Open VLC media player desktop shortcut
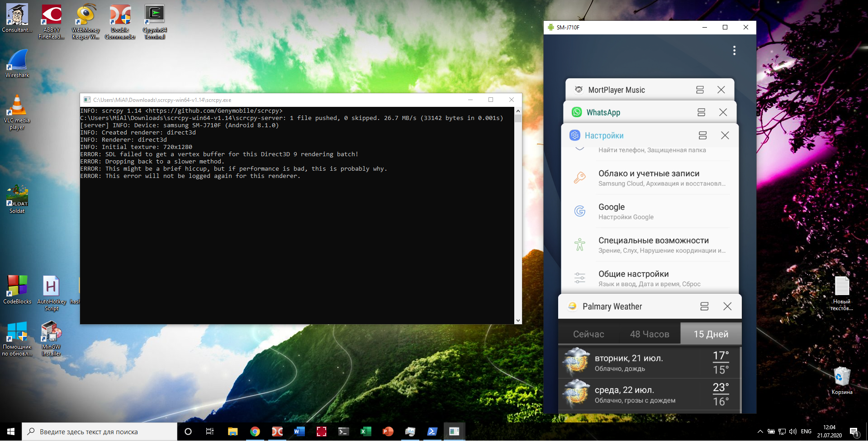This screenshot has width=868, height=441. tap(17, 112)
